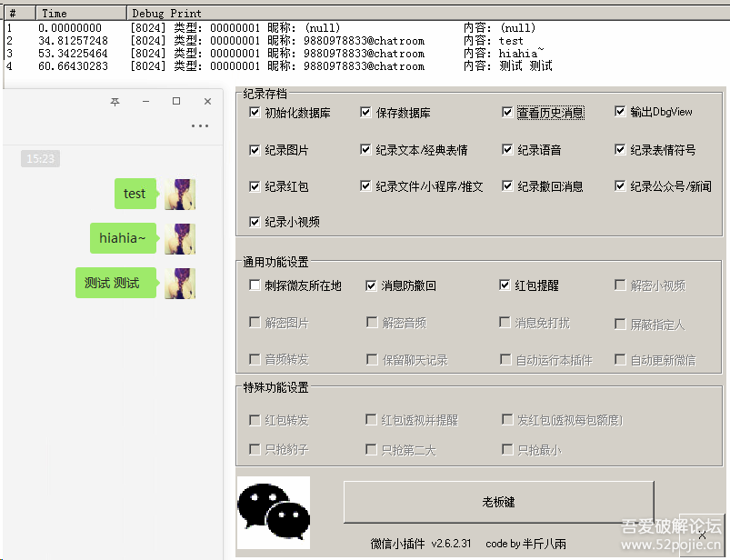Select debug log row 4
Screen dimensions: 730x560
pyautogui.click(x=273, y=66)
